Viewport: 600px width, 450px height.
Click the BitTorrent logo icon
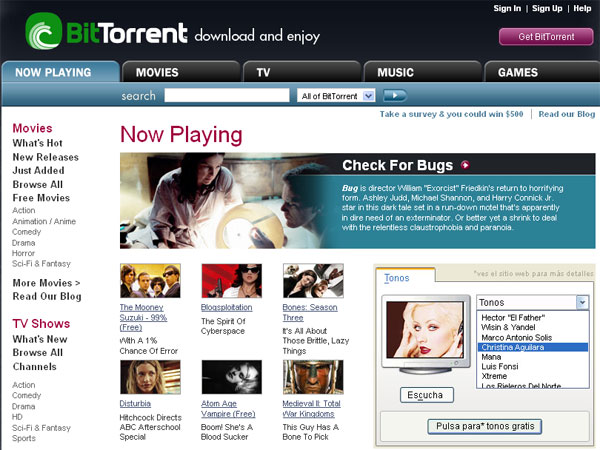(x=43, y=31)
